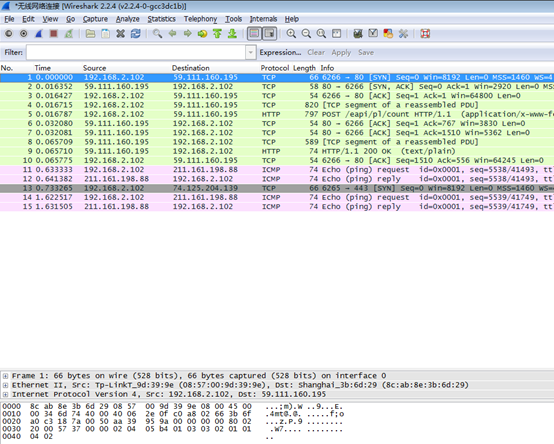
Task: Focus the display filter input field
Action: (x=136, y=53)
